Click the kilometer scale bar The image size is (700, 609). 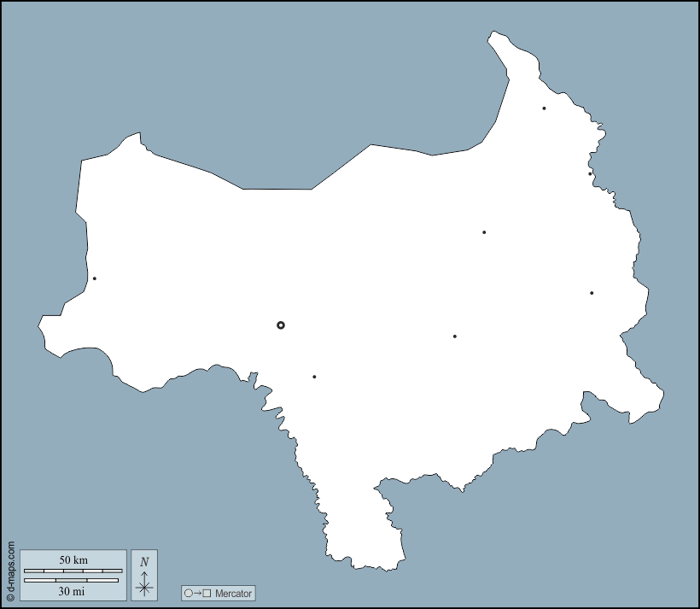coord(73,570)
